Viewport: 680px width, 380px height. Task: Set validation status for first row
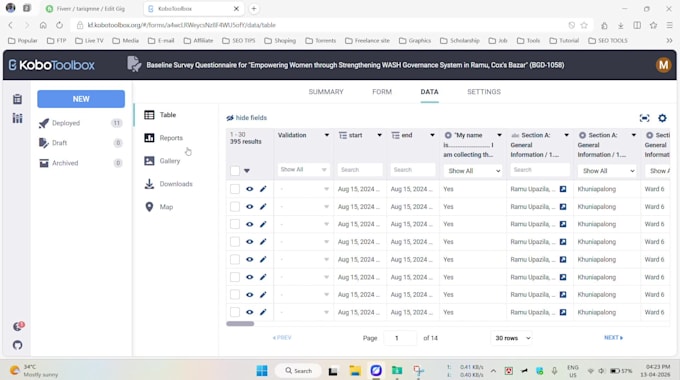coord(304,189)
